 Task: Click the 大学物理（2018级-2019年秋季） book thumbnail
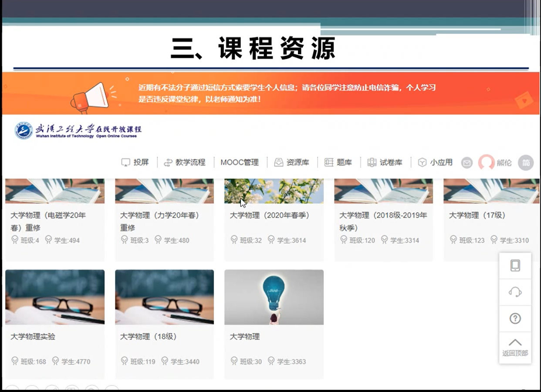[384, 191]
